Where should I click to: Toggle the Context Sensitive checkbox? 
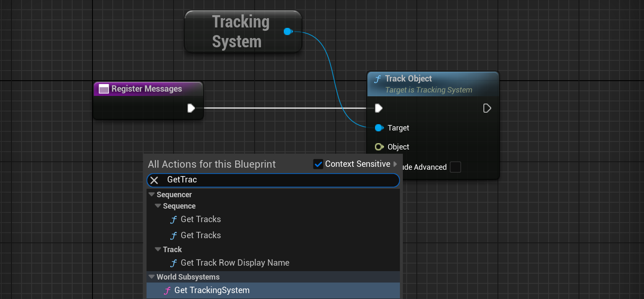pos(318,164)
